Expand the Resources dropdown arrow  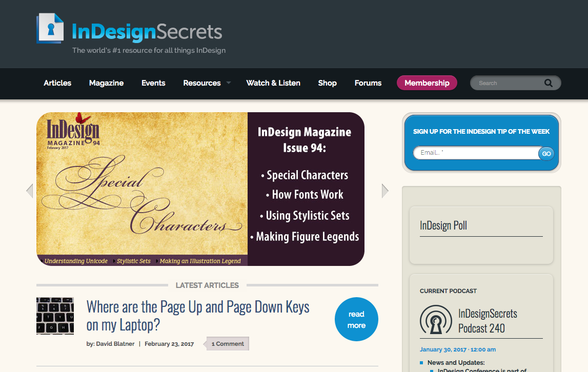coord(229,83)
